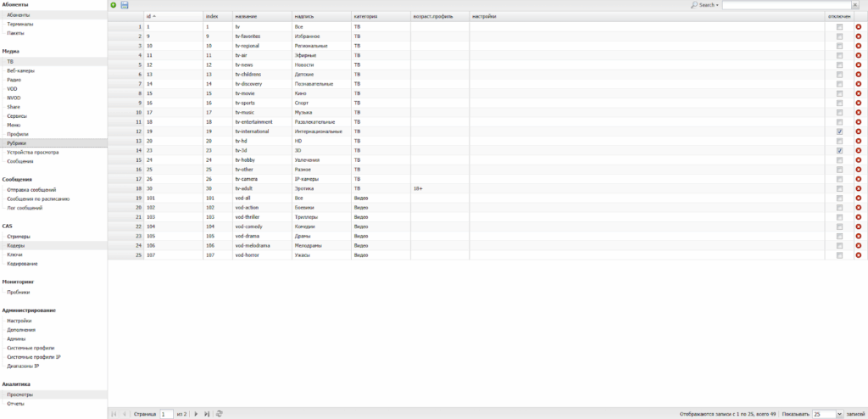The width and height of the screenshot is (868, 419).
Task: Click the save changes disk icon
Action: pyautogui.click(x=125, y=5)
